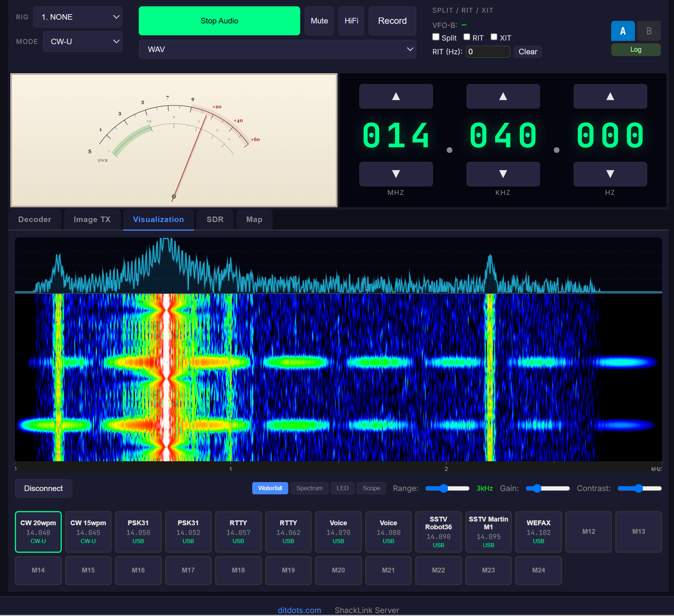The width and height of the screenshot is (674, 616).
Task: Open the ditdots.com link
Action: click(299, 610)
